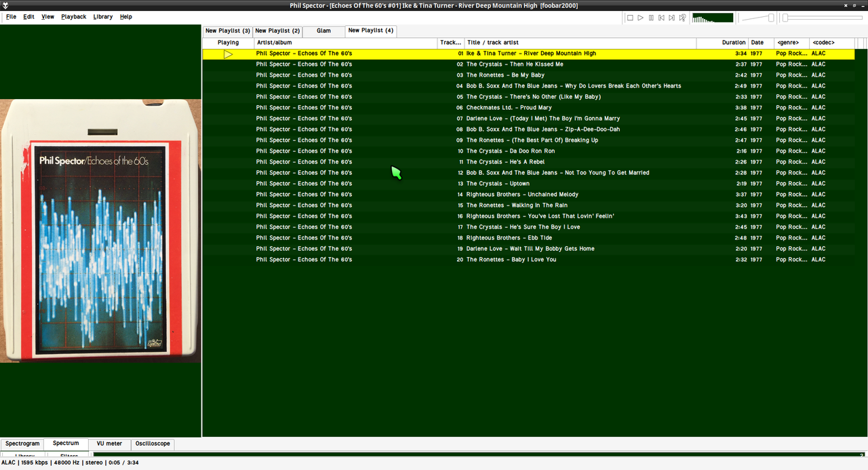Select 'Zip-A-Dee-Doo-Dah' track row

529,130
